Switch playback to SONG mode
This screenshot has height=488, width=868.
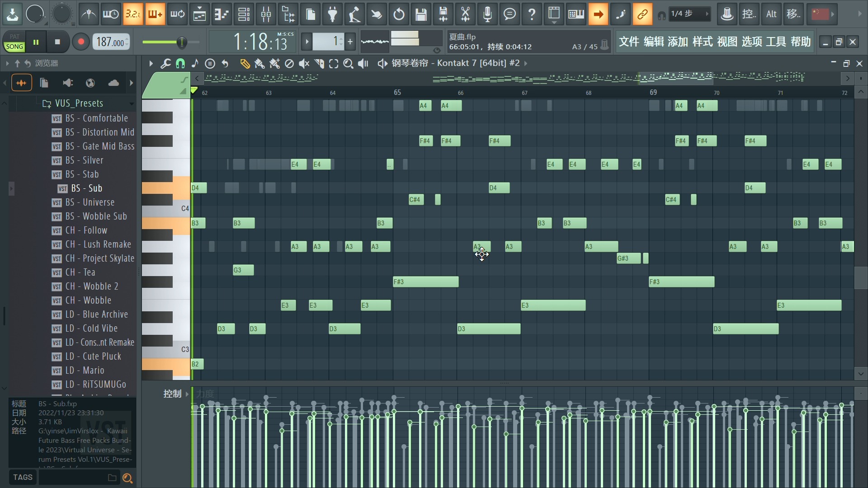(x=14, y=47)
